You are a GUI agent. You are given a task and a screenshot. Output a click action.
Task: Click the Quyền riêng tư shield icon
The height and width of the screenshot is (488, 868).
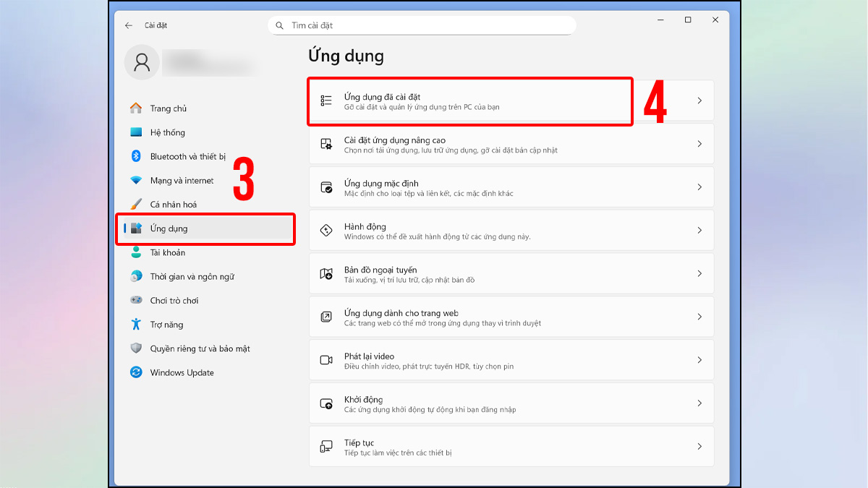coord(136,348)
